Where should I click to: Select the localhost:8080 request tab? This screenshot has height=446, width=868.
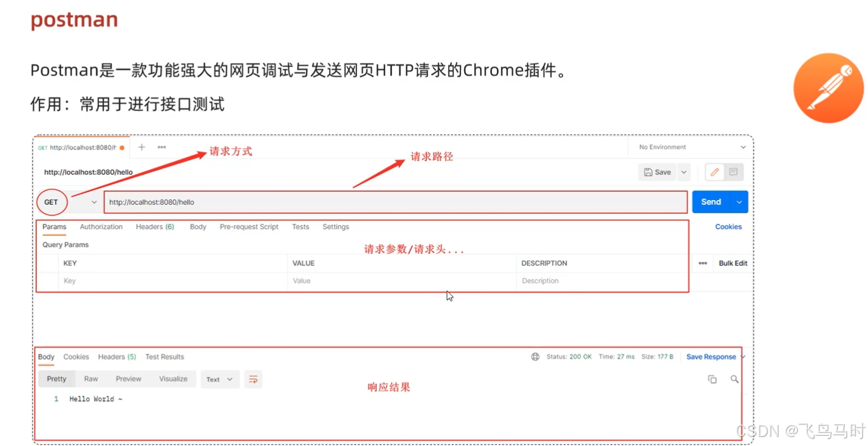click(x=81, y=148)
